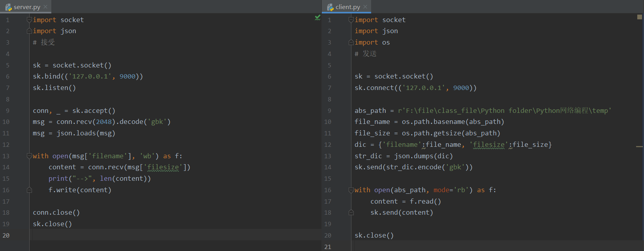Click 'f.write(content)' line
Image resolution: width=644 pixels, height=251 pixels.
pos(80,190)
